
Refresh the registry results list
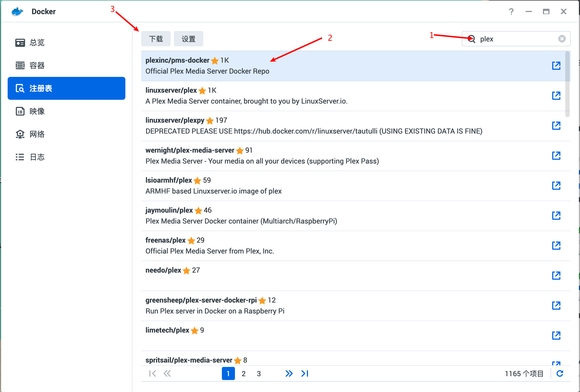pos(560,373)
